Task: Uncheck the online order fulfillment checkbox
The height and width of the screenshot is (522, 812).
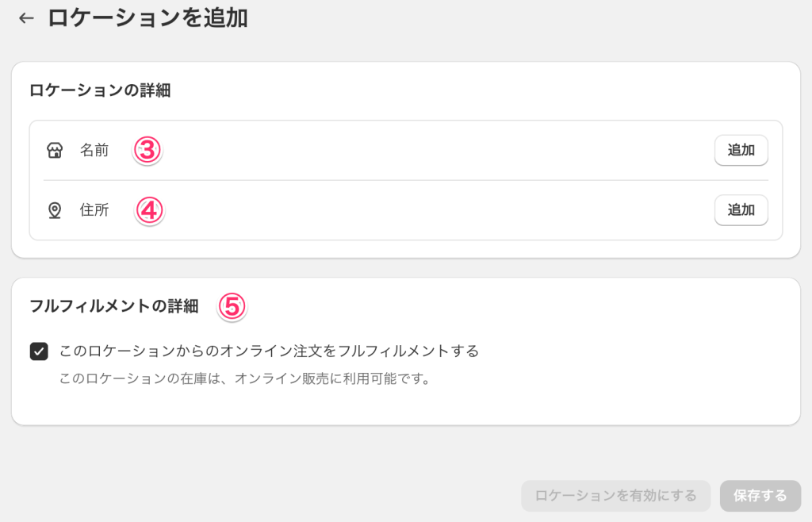Action: pos(39,351)
